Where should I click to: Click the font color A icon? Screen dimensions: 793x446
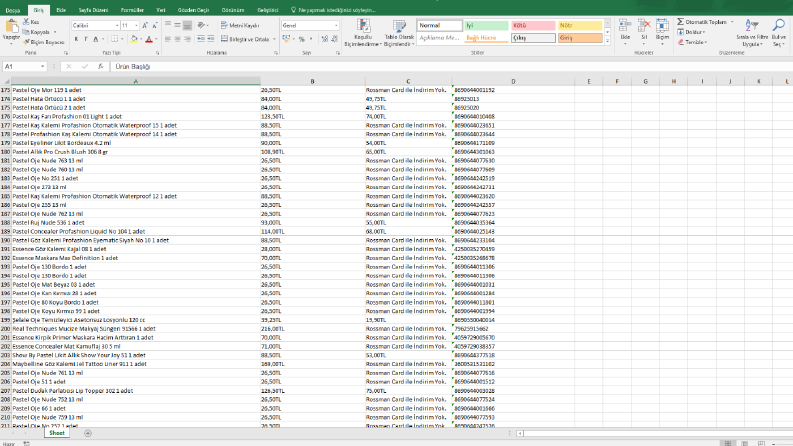pyautogui.click(x=149, y=39)
